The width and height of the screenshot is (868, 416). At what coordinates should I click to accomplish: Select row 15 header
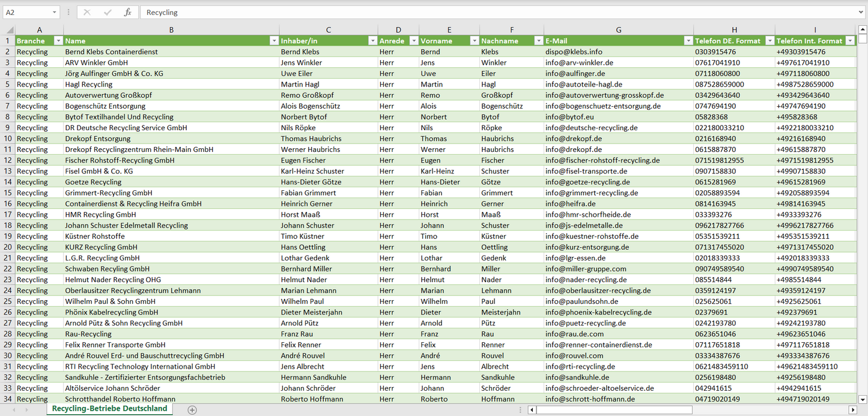pos(8,193)
